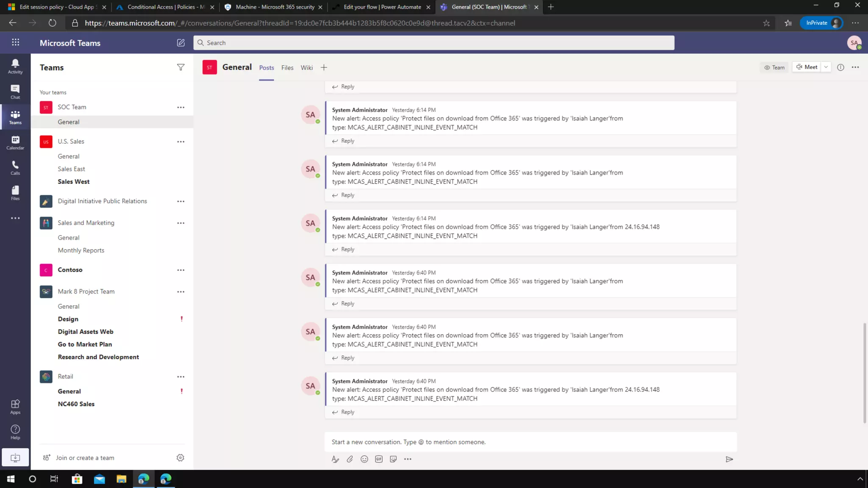Open Task View on taskbar

[x=54, y=479]
